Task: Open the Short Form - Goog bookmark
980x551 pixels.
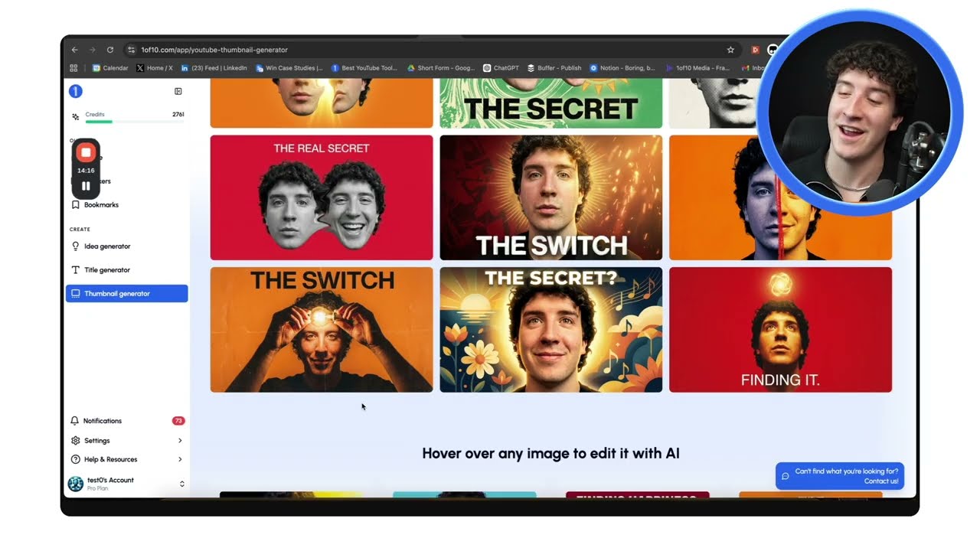Action: coord(441,68)
